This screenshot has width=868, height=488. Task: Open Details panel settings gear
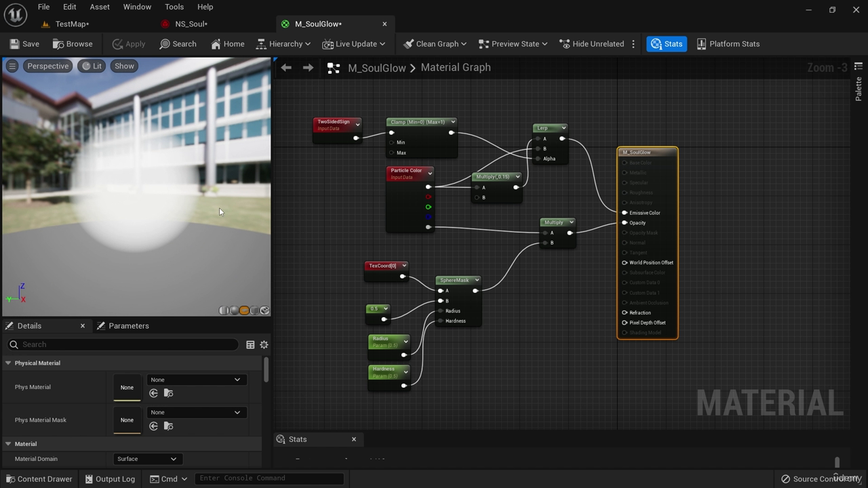(x=264, y=344)
